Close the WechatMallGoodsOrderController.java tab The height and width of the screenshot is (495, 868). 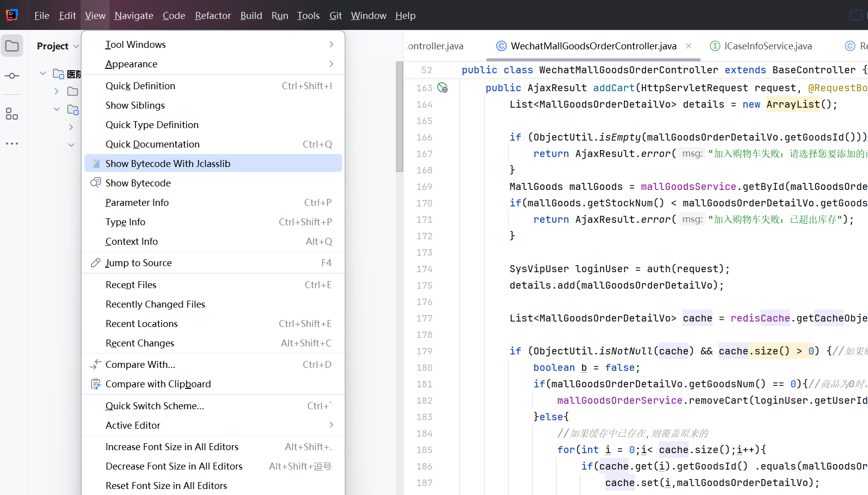689,46
